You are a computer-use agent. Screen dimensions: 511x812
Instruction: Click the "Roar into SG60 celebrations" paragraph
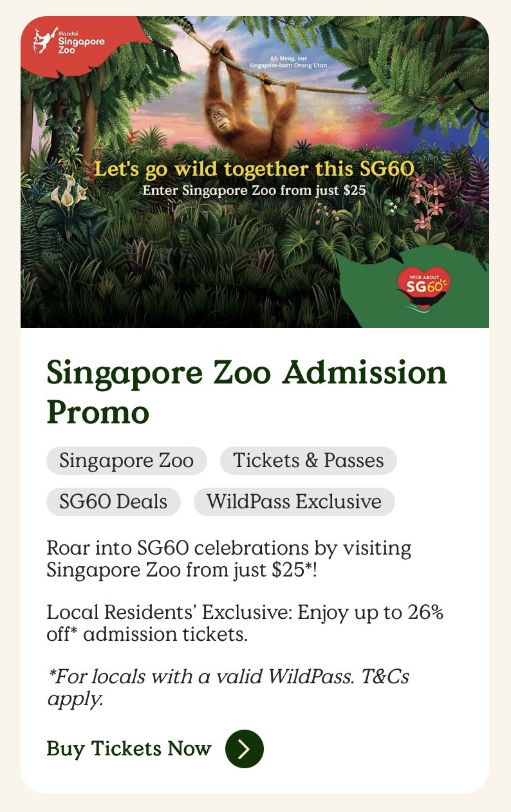[x=228, y=559]
